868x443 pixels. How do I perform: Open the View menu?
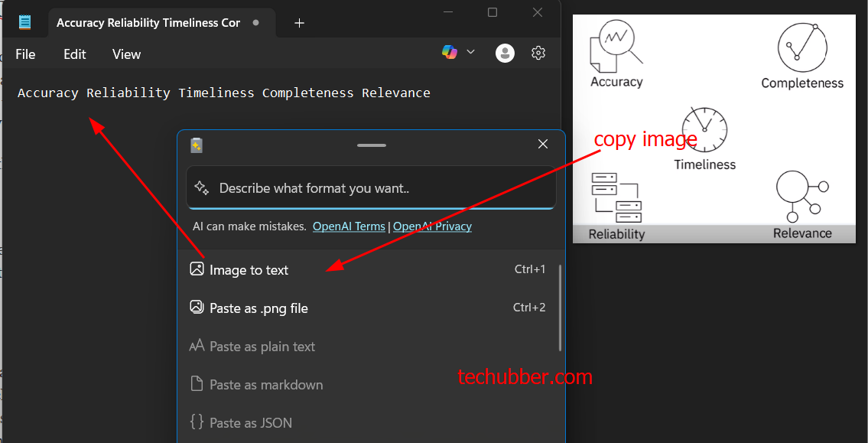(127, 54)
